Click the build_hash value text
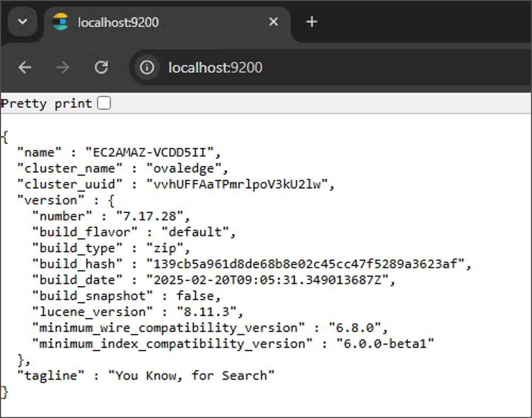532x418 pixels. pos(309,264)
